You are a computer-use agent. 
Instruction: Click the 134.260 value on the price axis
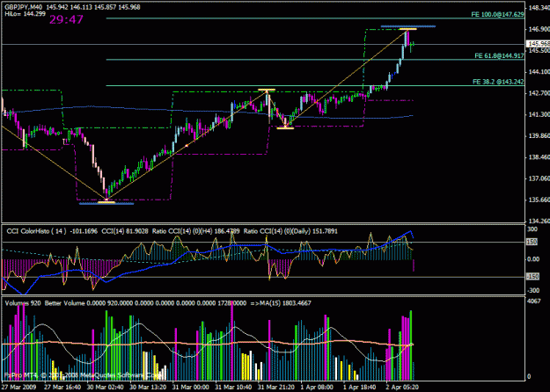click(539, 221)
